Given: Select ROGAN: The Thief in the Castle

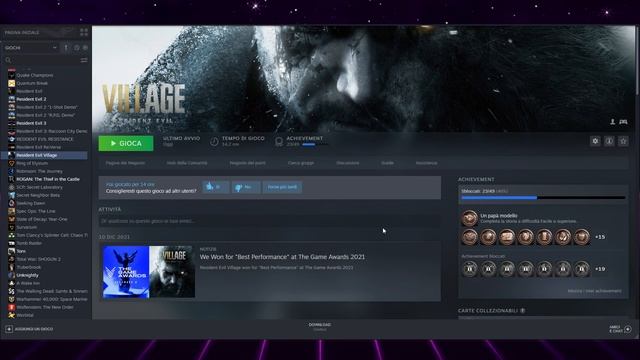Looking at the screenshot, I should point(48,179).
